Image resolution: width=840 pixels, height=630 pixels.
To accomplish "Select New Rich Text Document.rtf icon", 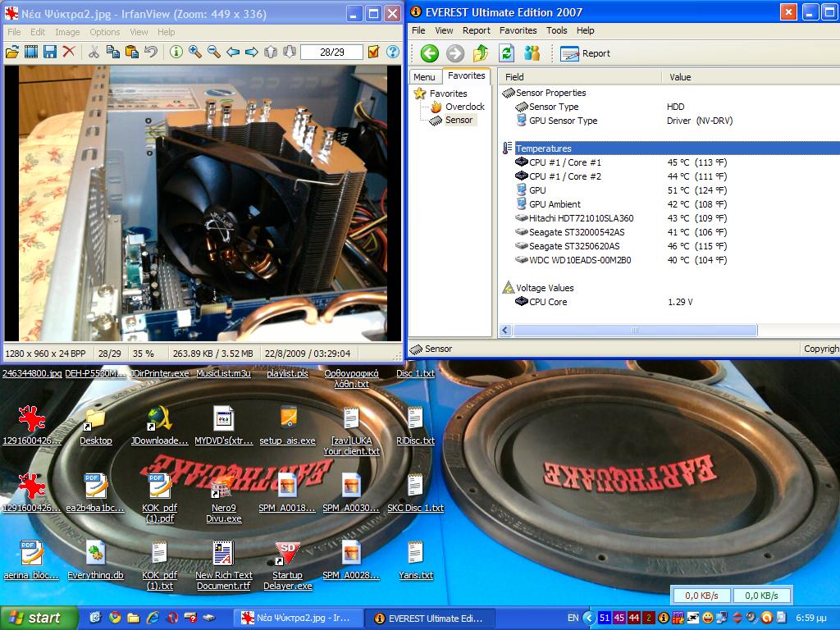I will (x=223, y=566).
